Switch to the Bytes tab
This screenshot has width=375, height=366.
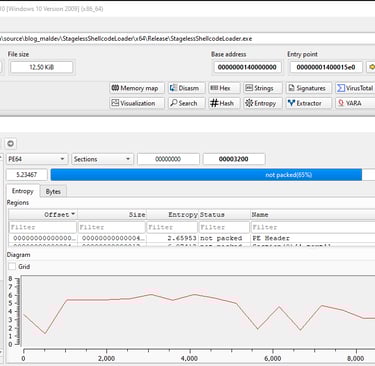point(53,192)
